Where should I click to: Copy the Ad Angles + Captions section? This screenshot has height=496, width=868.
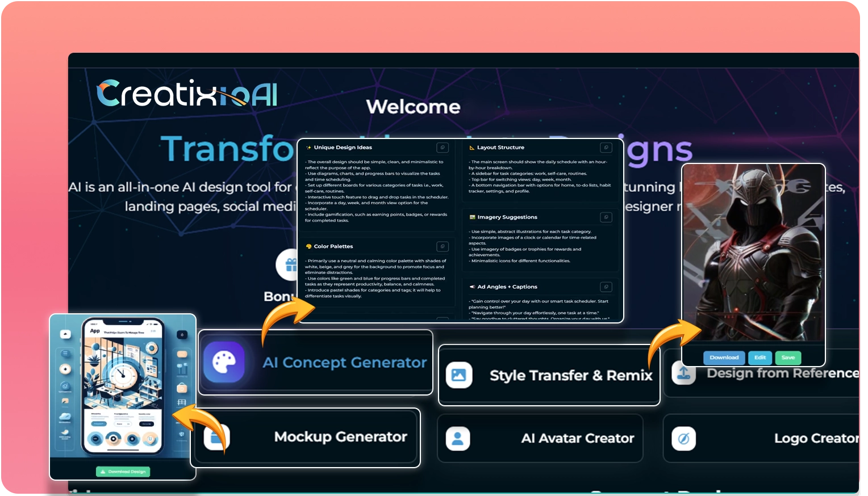coord(606,287)
